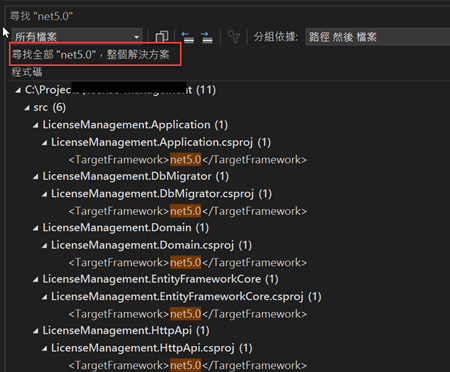450x372 pixels.
Task: Collapse LicenseManagement.EntityFrameworkCore (1) folder node
Action: 36,280
